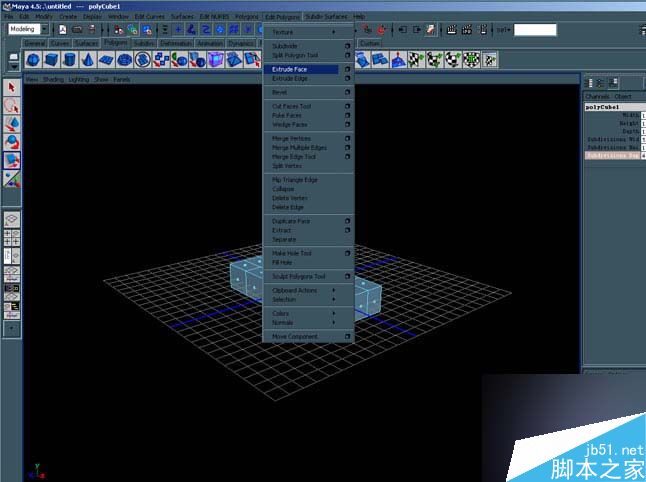
Task: Open Subdivide options box
Action: point(347,46)
